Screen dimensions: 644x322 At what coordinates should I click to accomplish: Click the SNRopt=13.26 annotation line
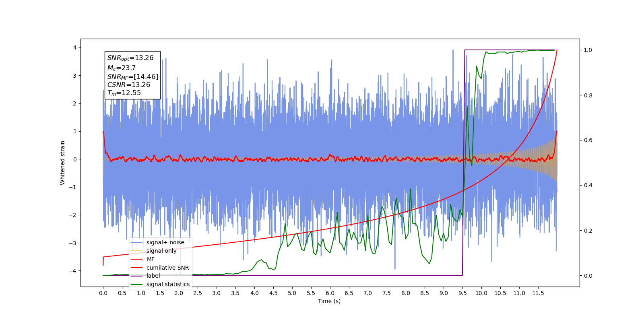pos(130,58)
